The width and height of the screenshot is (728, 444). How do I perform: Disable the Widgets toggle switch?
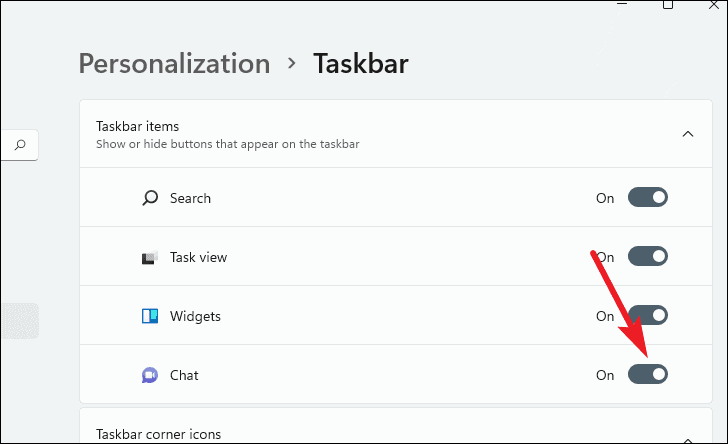648,315
